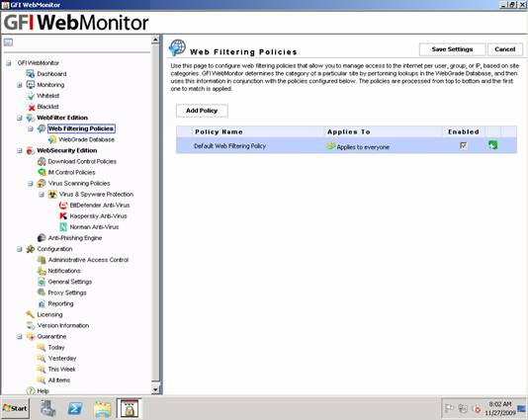
Task: Click the sidebar scrollbar down arrow
Action: [155, 389]
